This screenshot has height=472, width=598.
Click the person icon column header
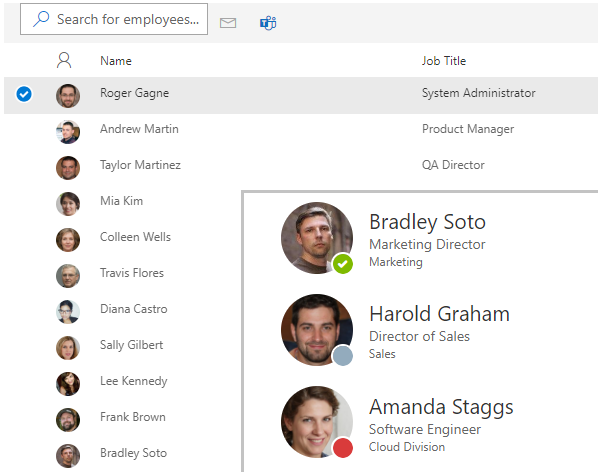[64, 60]
